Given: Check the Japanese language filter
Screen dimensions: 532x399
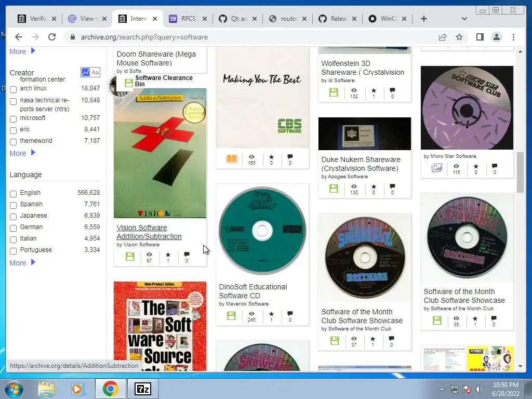Looking at the screenshot, I should [13, 217].
